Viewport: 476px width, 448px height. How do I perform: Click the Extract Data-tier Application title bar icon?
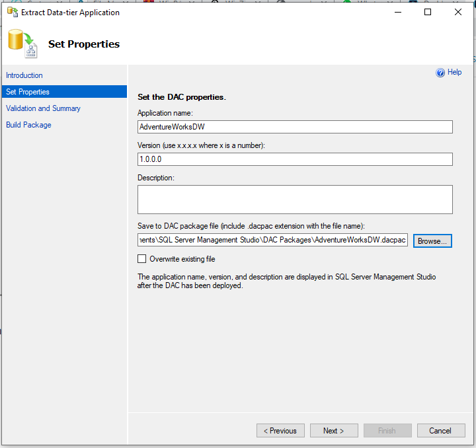click(x=13, y=12)
